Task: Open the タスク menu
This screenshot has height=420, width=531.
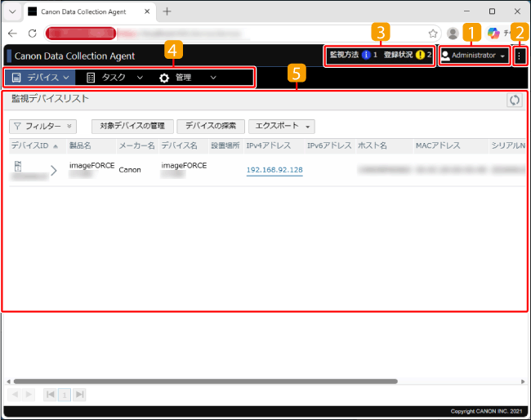Action: [x=114, y=78]
